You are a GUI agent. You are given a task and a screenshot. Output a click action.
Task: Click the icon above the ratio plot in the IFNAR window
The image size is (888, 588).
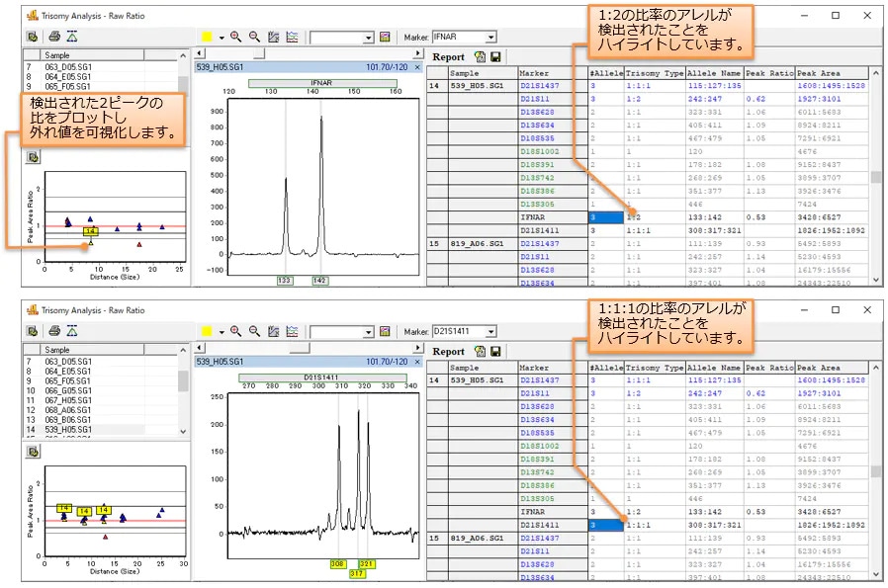point(33,156)
